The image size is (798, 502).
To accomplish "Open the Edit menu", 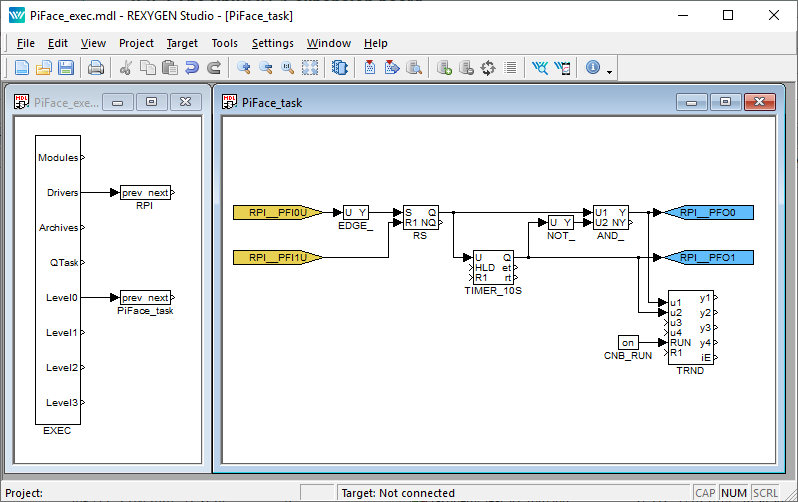I will click(58, 43).
